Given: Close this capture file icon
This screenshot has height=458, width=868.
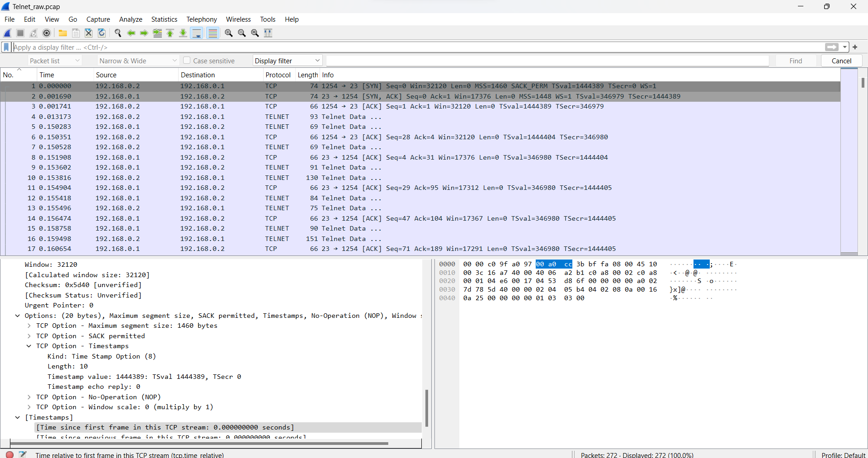Looking at the screenshot, I should tap(89, 33).
